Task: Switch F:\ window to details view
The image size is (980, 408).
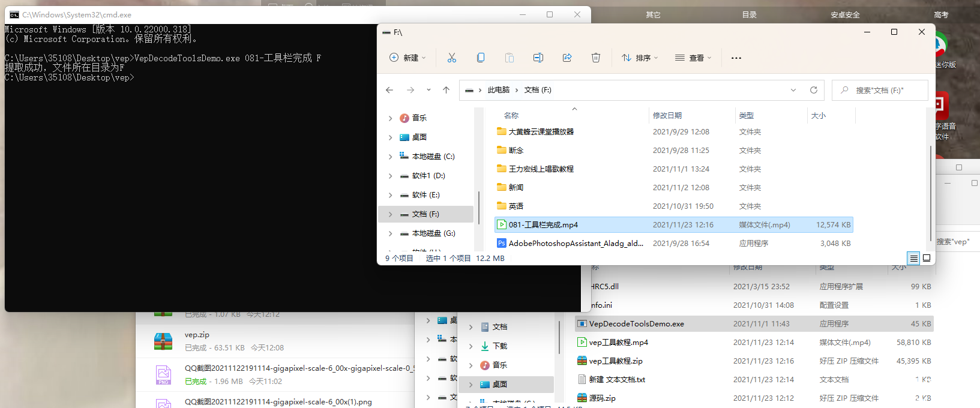Action: pyautogui.click(x=913, y=259)
